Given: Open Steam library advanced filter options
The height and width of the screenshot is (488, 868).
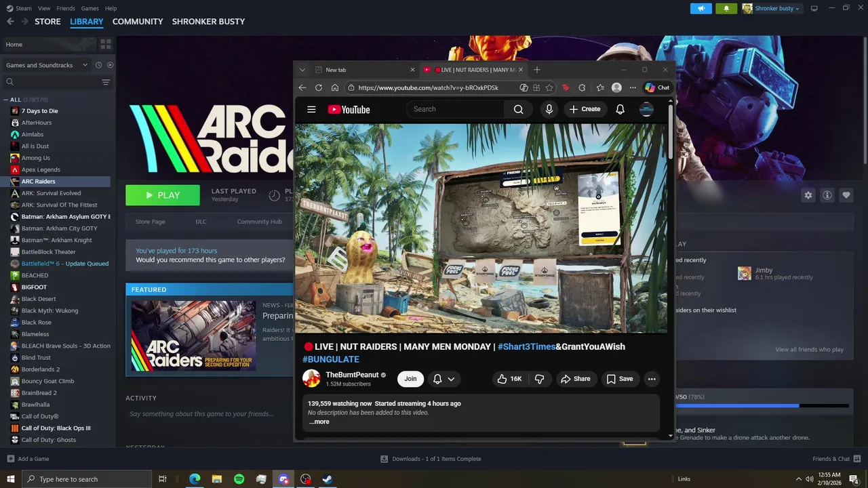Looking at the screenshot, I should [x=106, y=82].
